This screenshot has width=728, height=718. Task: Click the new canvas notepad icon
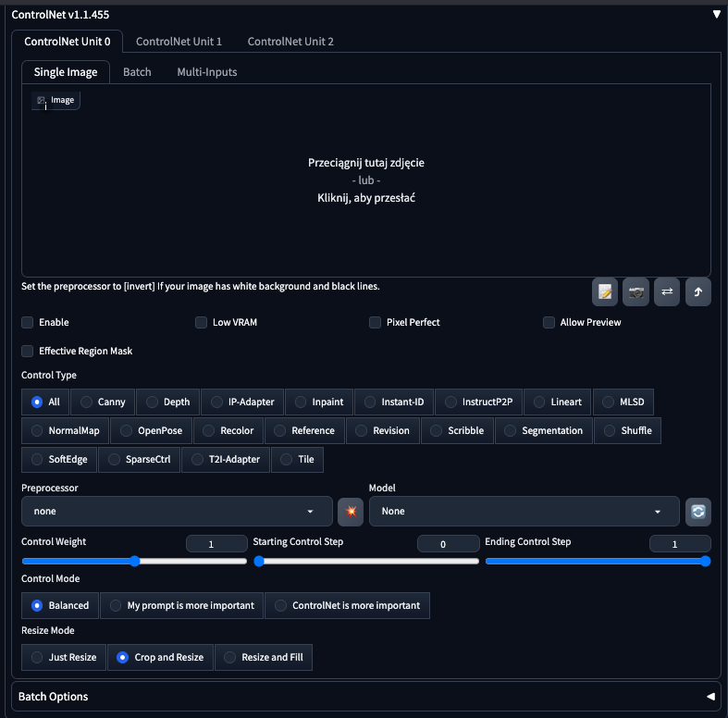(605, 292)
